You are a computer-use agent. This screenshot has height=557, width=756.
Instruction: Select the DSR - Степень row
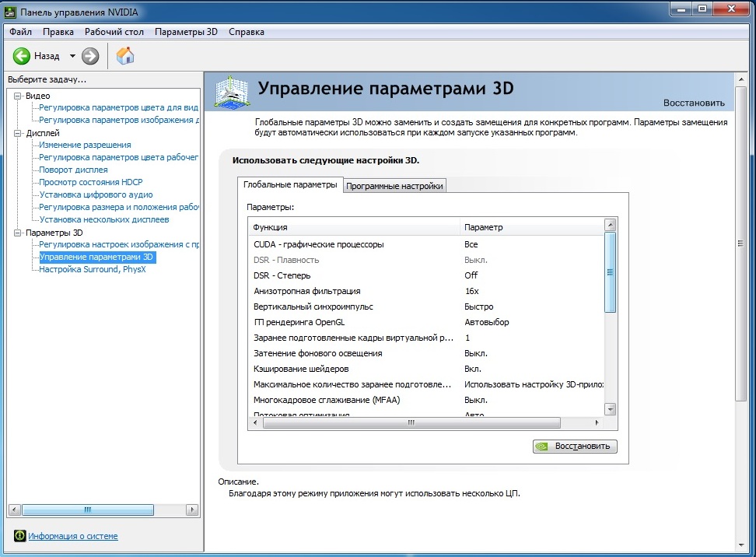pos(426,275)
